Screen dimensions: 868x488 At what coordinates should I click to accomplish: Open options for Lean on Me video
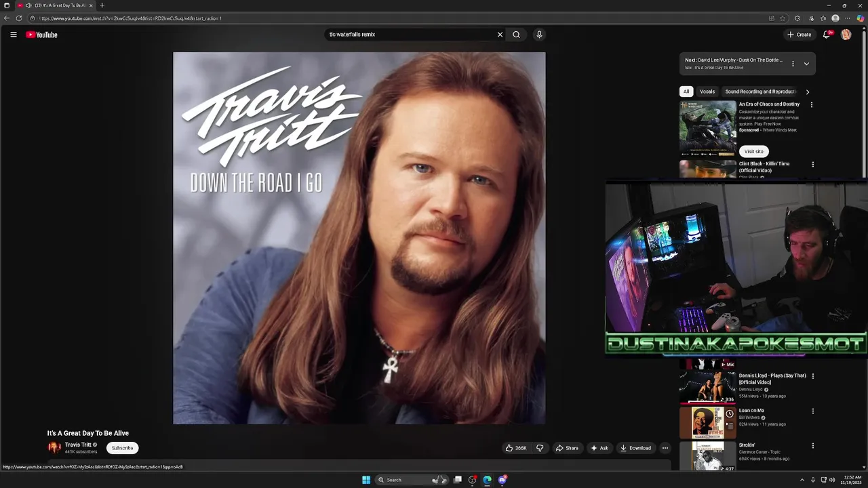tap(813, 411)
